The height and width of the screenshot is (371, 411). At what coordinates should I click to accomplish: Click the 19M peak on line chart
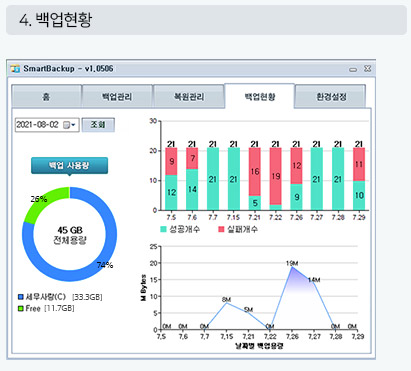point(292,266)
